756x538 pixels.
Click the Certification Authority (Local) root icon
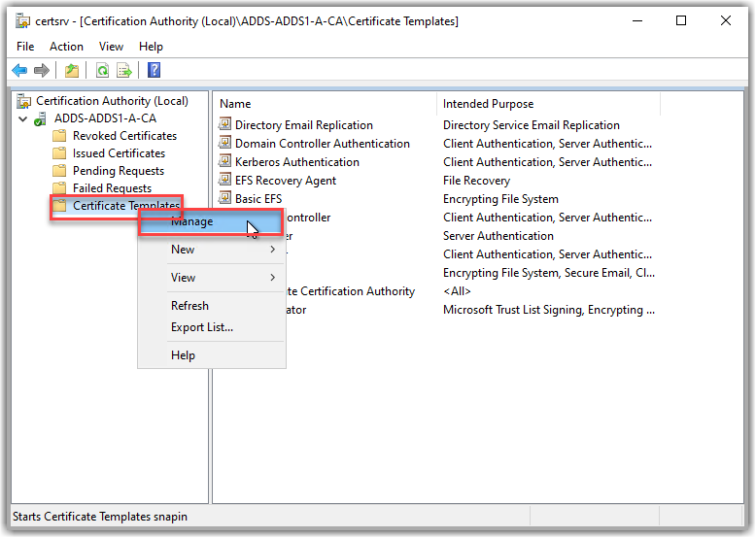click(23, 101)
